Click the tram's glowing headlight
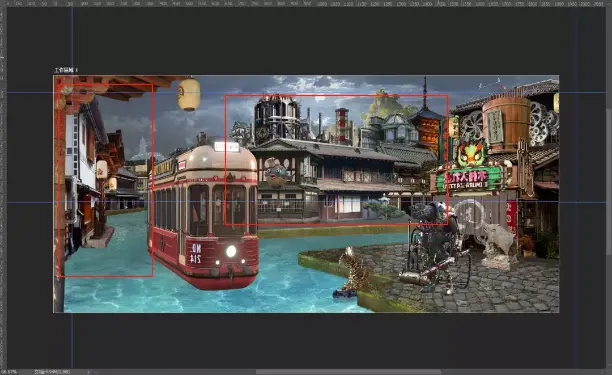 coord(231,251)
